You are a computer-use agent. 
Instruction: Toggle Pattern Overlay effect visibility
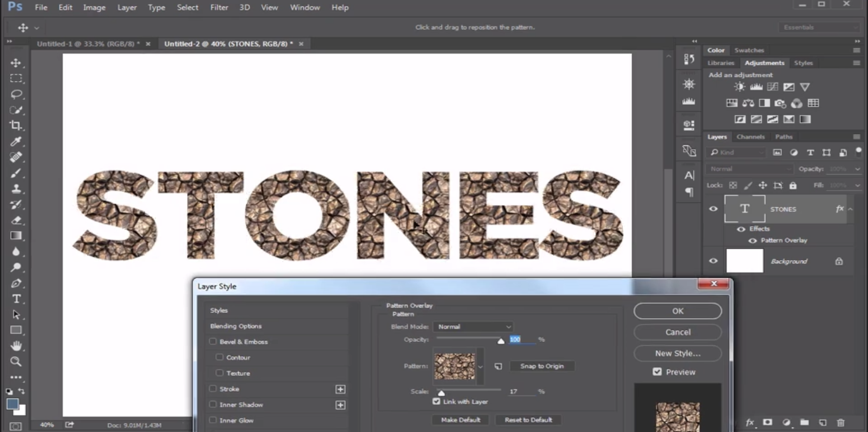[752, 240]
